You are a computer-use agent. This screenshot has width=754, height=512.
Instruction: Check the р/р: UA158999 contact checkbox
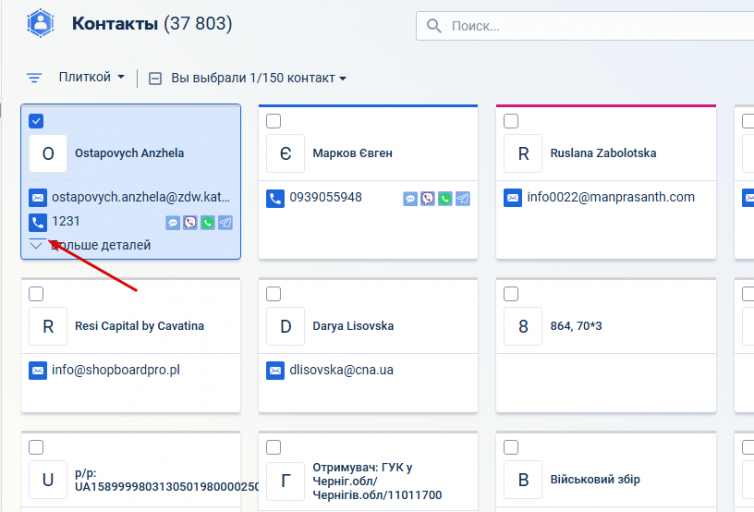(36, 448)
